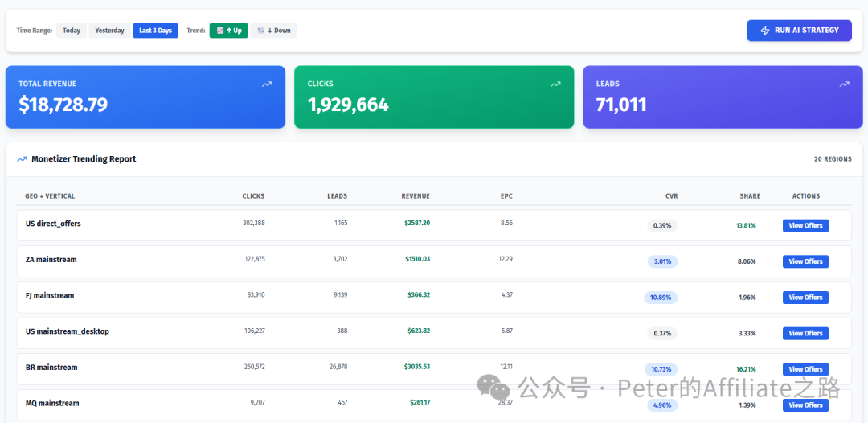868x423 pixels.
Task: Click the $366.32 revenue value
Action: click(419, 295)
